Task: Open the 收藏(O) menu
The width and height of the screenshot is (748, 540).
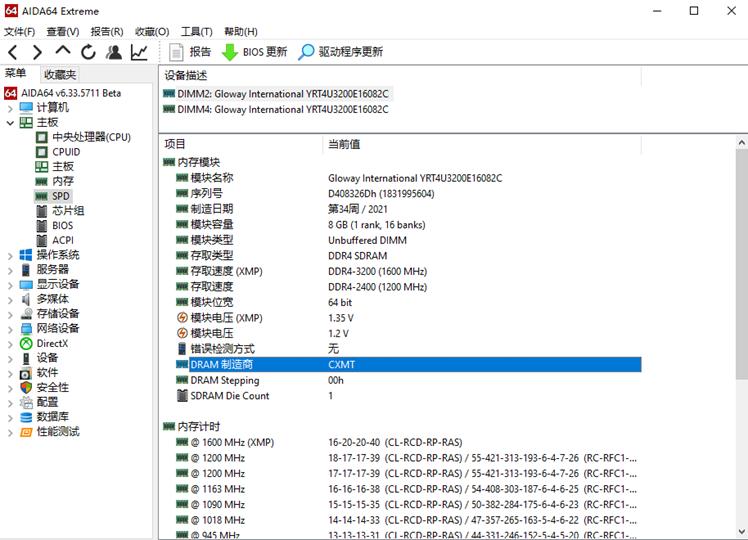Action: (x=152, y=31)
